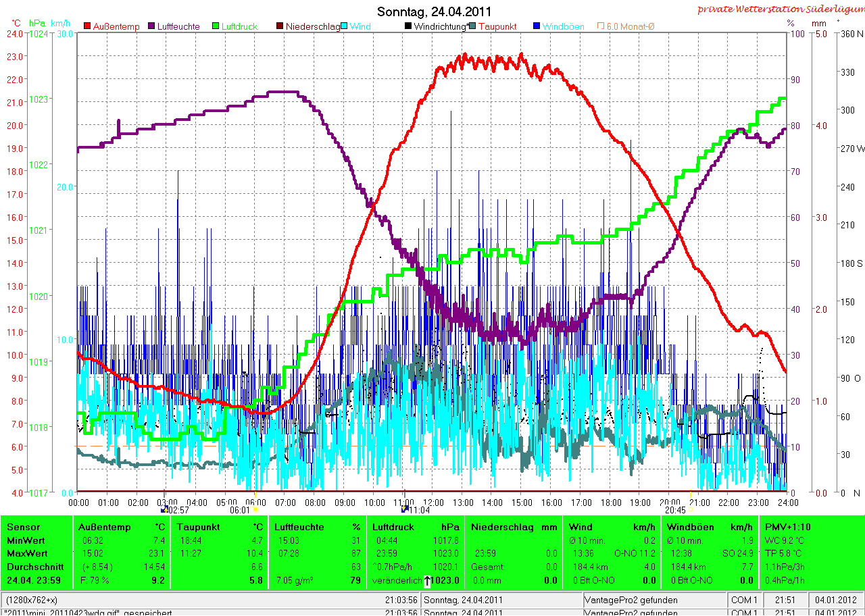
Task: Click the teal Taupunkt legend swatch
Action: point(472,26)
